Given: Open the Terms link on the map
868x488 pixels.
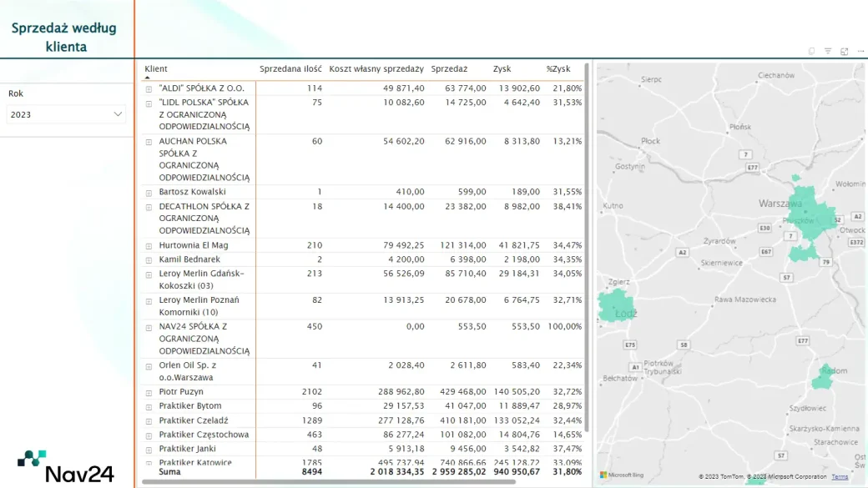Looking at the screenshot, I should [x=840, y=477].
